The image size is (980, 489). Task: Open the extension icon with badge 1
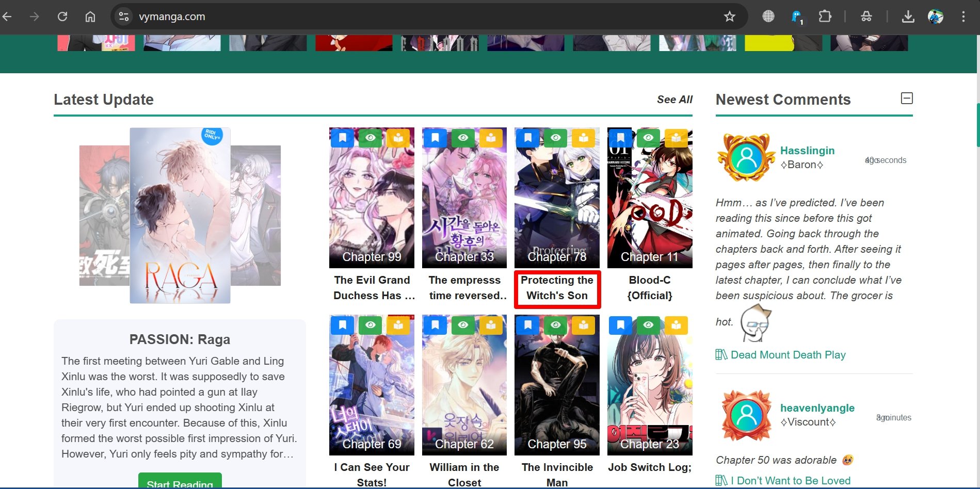797,17
